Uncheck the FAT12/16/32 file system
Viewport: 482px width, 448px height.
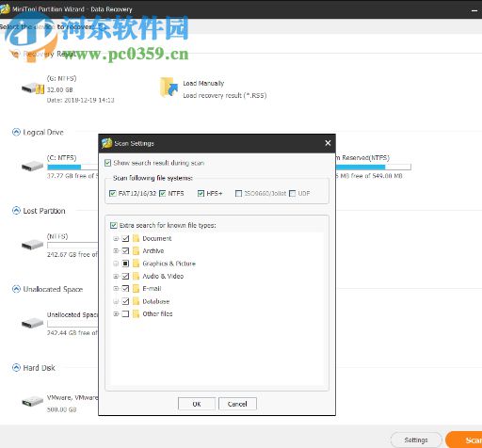click(x=113, y=193)
